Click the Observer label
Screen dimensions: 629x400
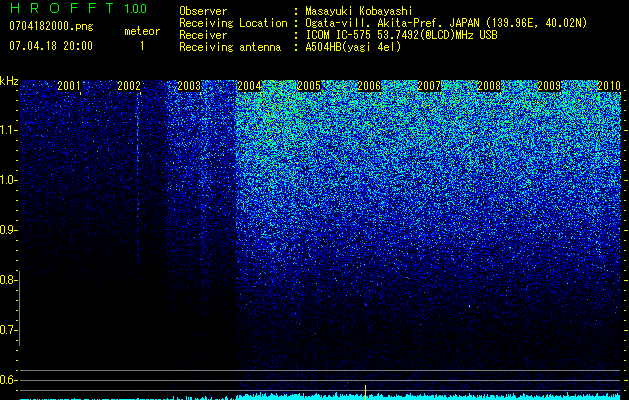click(203, 11)
